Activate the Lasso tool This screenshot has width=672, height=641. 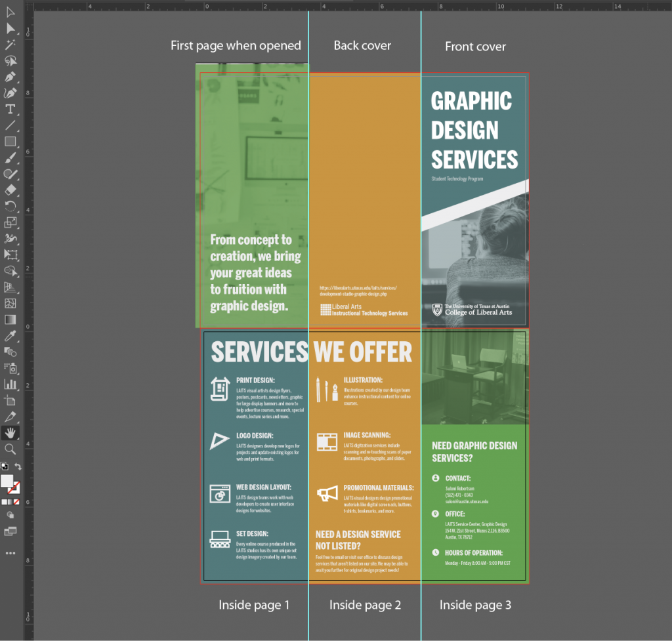click(x=10, y=60)
